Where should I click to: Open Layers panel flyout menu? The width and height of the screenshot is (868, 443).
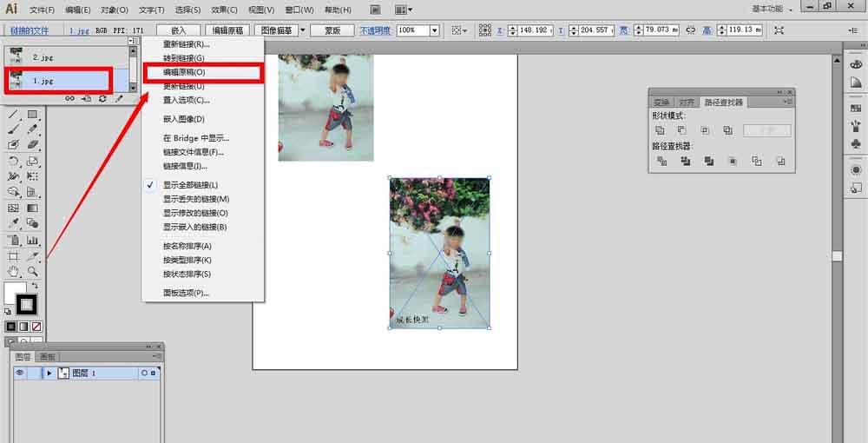156,356
